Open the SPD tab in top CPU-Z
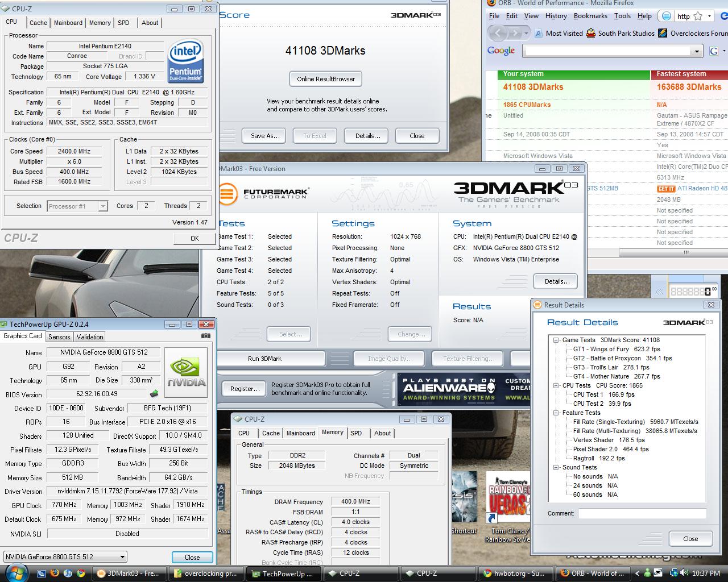Screen dimensions: 728x582 pyautogui.click(x=123, y=23)
